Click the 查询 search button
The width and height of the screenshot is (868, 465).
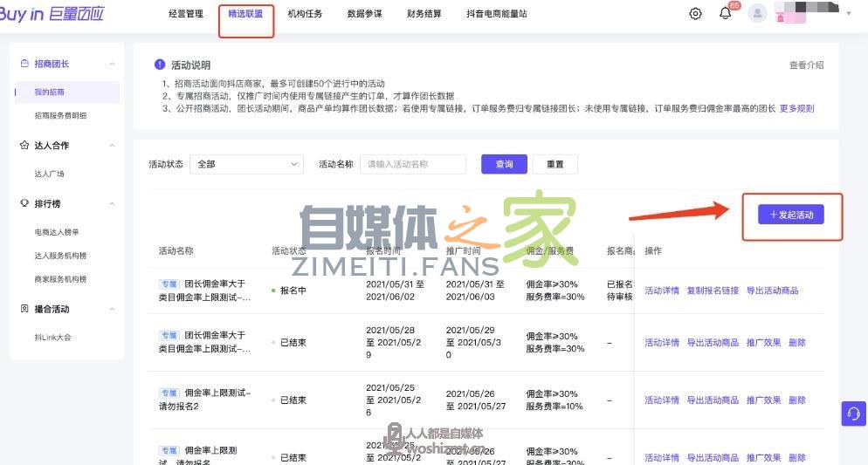[504, 164]
